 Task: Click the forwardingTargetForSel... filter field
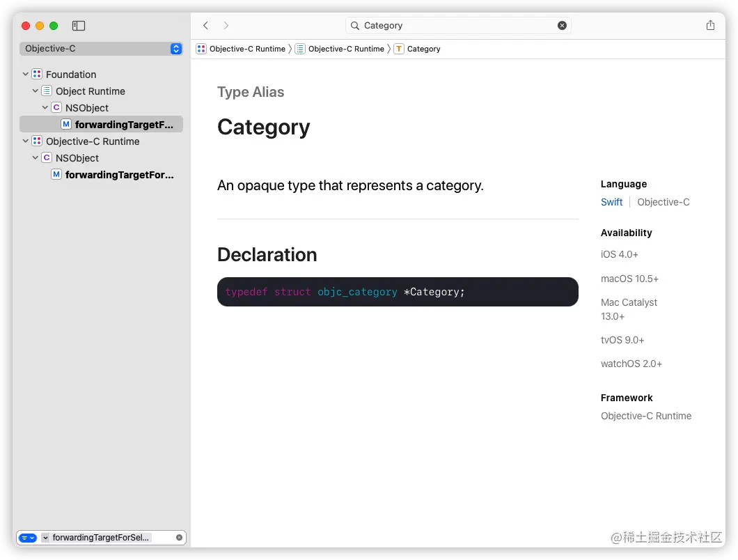(x=101, y=538)
